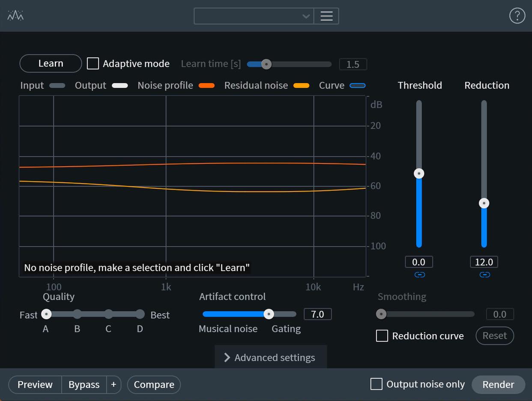Open the preset dropdown at the top

pos(254,16)
